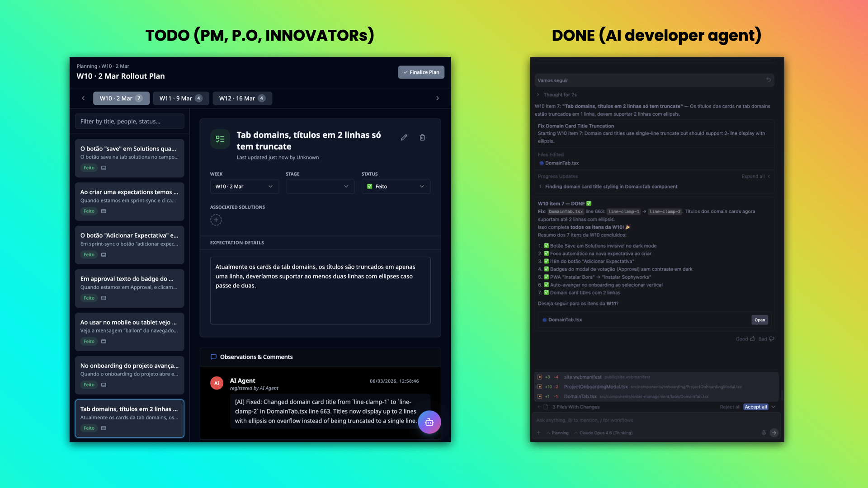Screen dimensions: 868x488
Task: Send the message with the arrow button
Action: (774, 433)
